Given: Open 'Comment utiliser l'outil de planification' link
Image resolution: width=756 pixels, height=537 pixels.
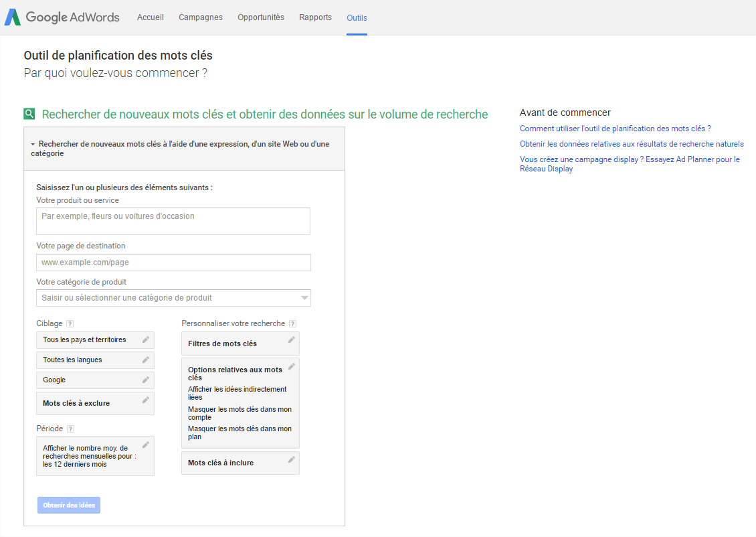Looking at the screenshot, I should [616, 129].
